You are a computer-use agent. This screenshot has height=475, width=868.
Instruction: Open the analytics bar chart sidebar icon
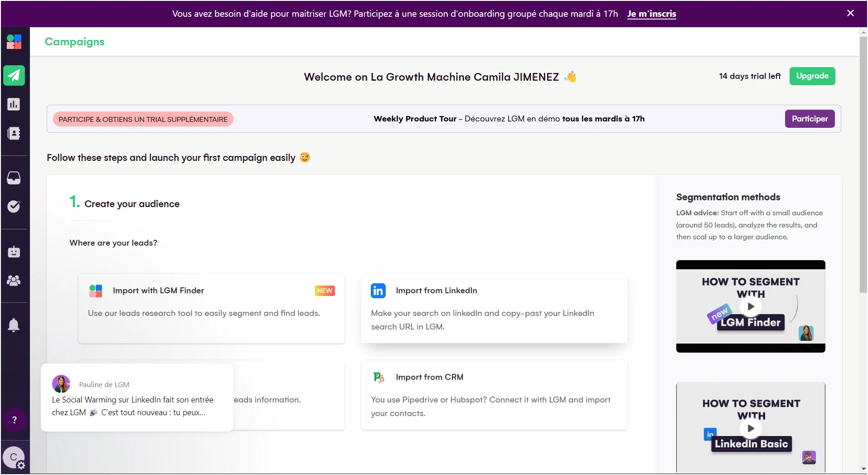(14, 104)
